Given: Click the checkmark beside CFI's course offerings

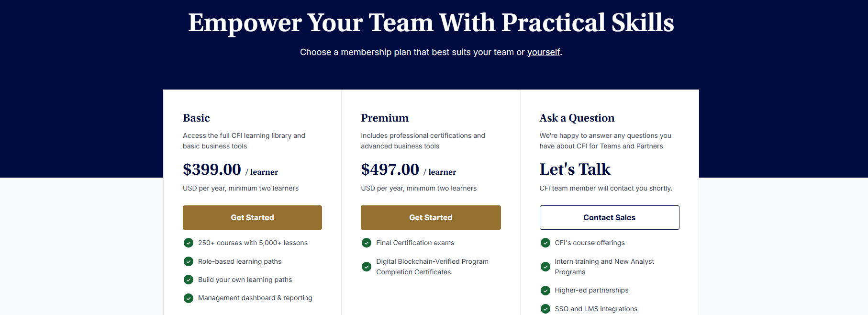Looking at the screenshot, I should click(545, 243).
